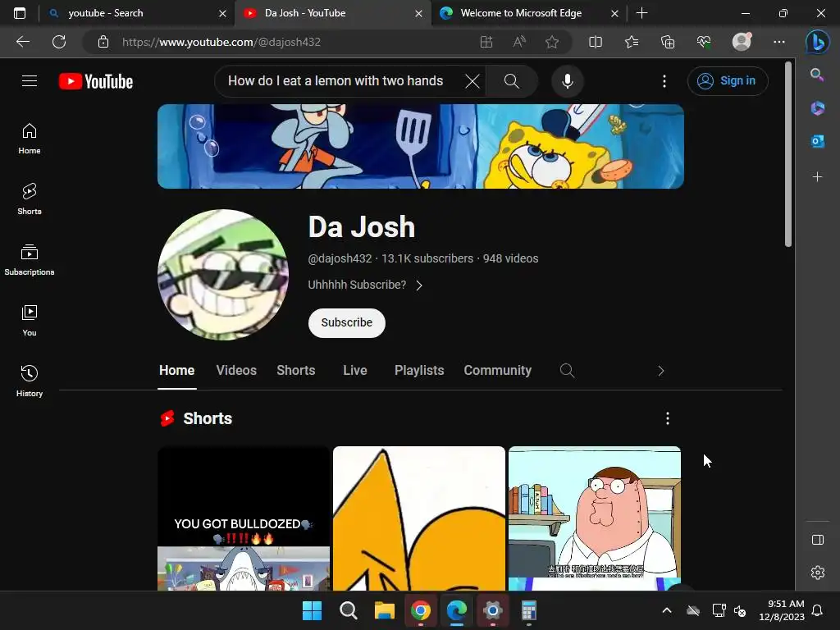This screenshot has width=840, height=630.
Task: Open the Peter Griffin short thumbnail
Action: (x=595, y=518)
